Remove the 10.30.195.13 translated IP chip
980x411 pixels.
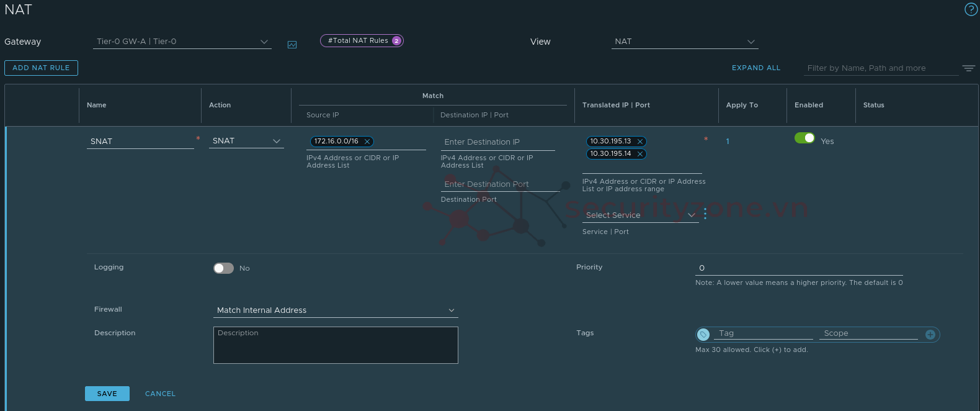pyautogui.click(x=640, y=142)
